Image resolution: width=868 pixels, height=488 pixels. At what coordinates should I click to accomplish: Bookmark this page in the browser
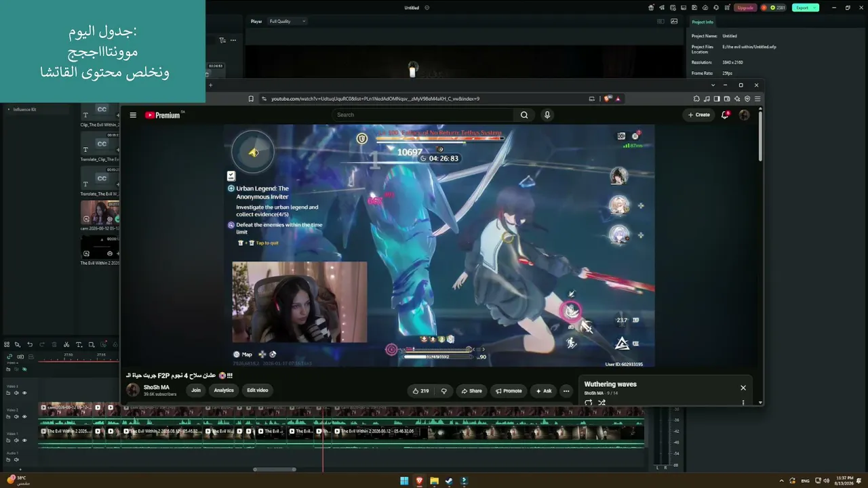(251, 99)
